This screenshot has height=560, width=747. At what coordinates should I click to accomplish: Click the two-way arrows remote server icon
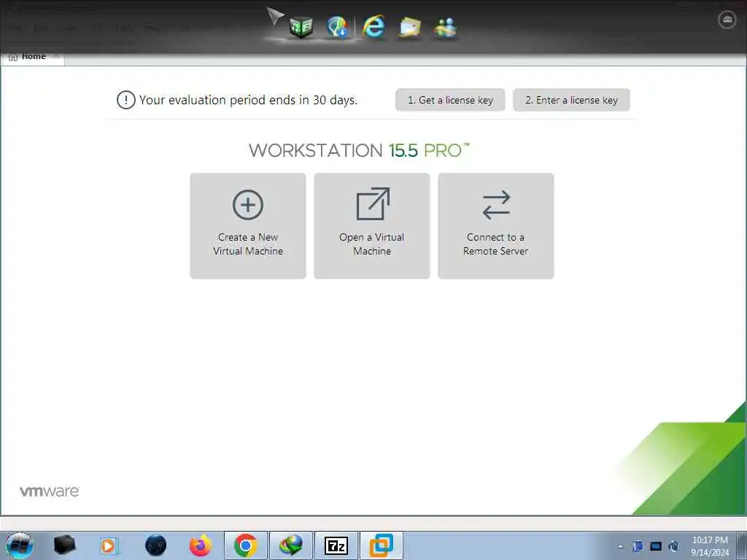(496, 205)
